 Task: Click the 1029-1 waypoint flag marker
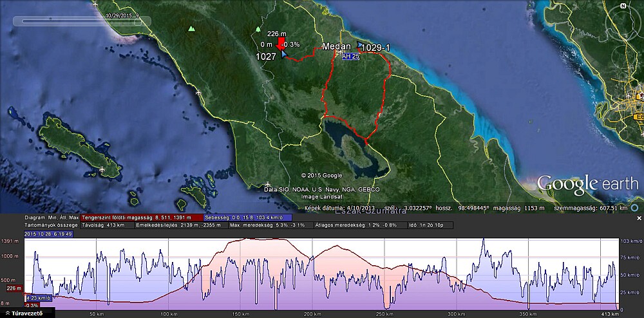click(359, 46)
